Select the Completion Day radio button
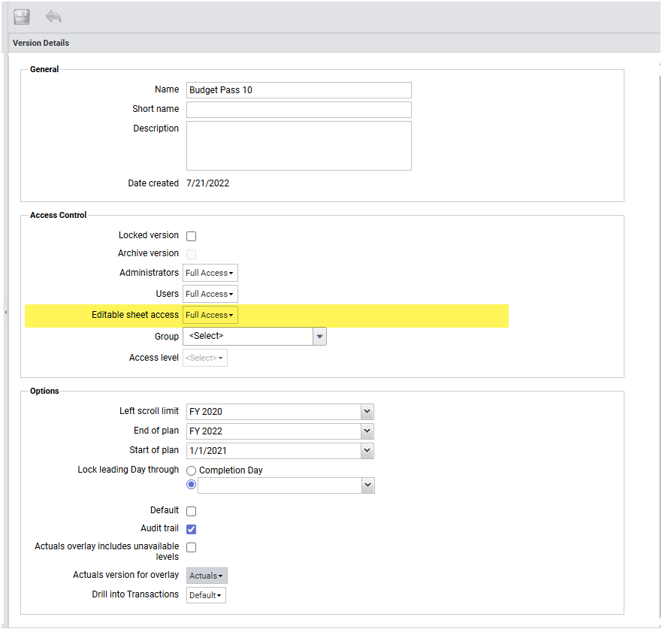Image resolution: width=662 pixels, height=644 pixels. [192, 470]
